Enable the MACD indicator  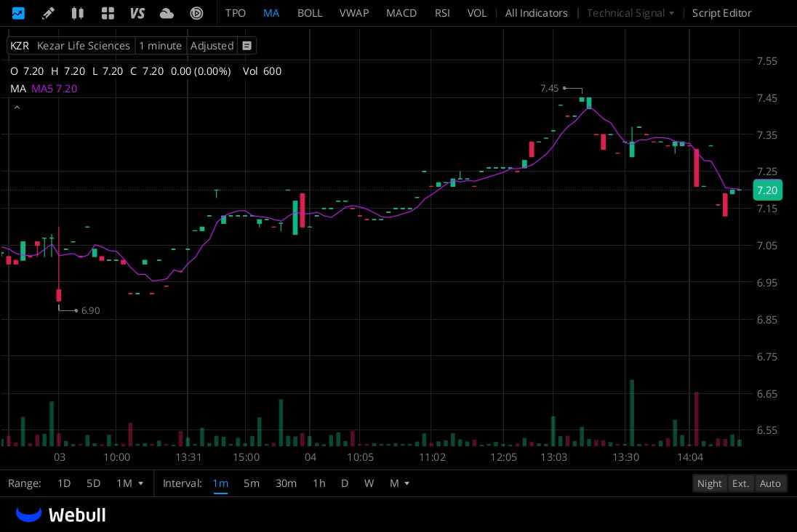[x=401, y=13]
